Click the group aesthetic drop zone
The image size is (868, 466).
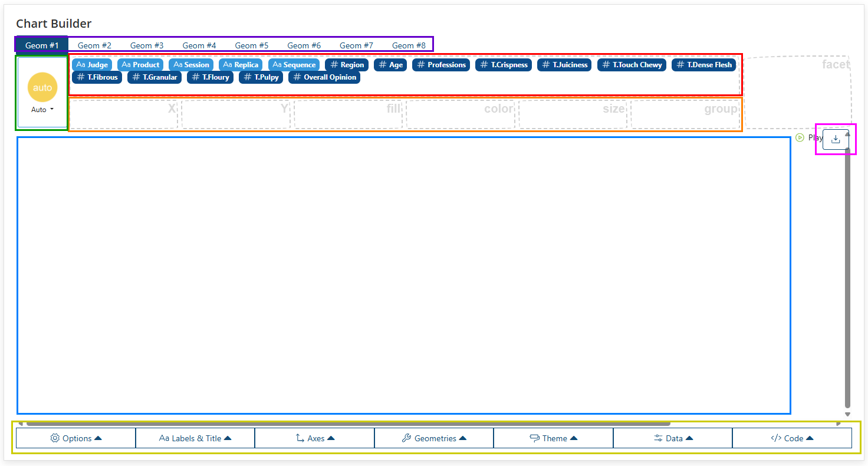(x=685, y=114)
